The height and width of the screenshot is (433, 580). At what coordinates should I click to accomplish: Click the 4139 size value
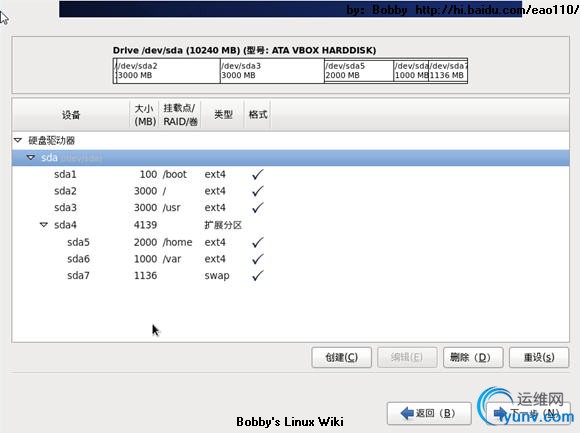[x=145, y=225]
